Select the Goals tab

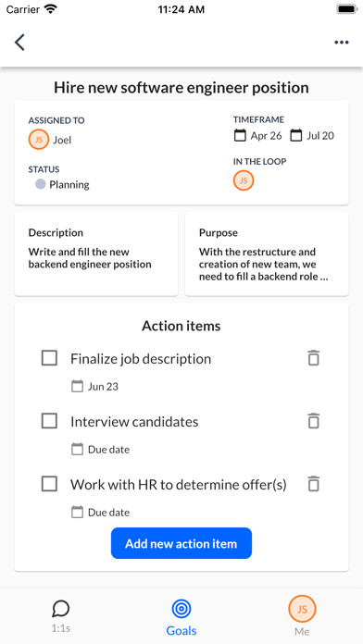click(x=181, y=617)
